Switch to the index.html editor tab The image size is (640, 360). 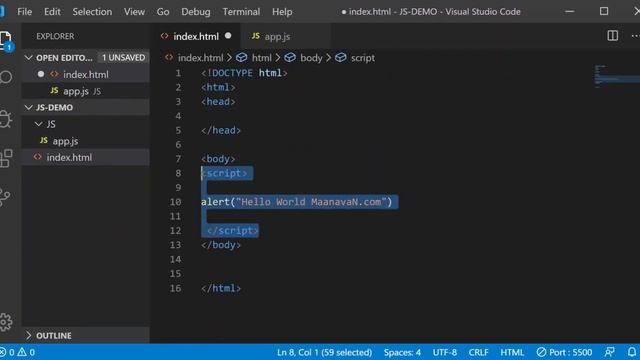pyautogui.click(x=196, y=36)
